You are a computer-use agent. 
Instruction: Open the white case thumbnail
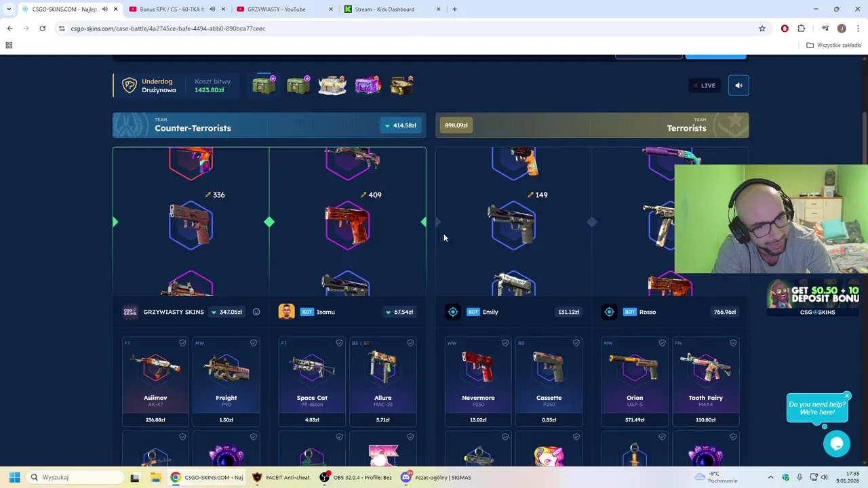[x=332, y=85]
